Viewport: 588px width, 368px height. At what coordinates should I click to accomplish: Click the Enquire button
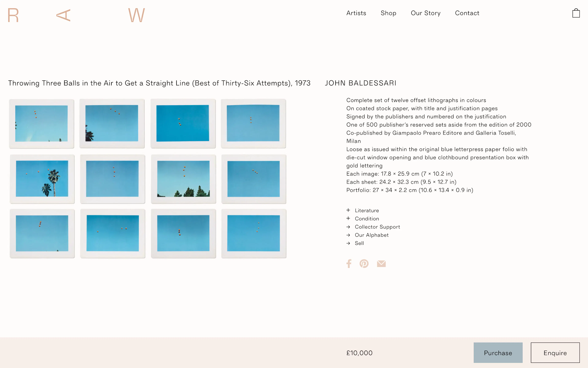555,353
